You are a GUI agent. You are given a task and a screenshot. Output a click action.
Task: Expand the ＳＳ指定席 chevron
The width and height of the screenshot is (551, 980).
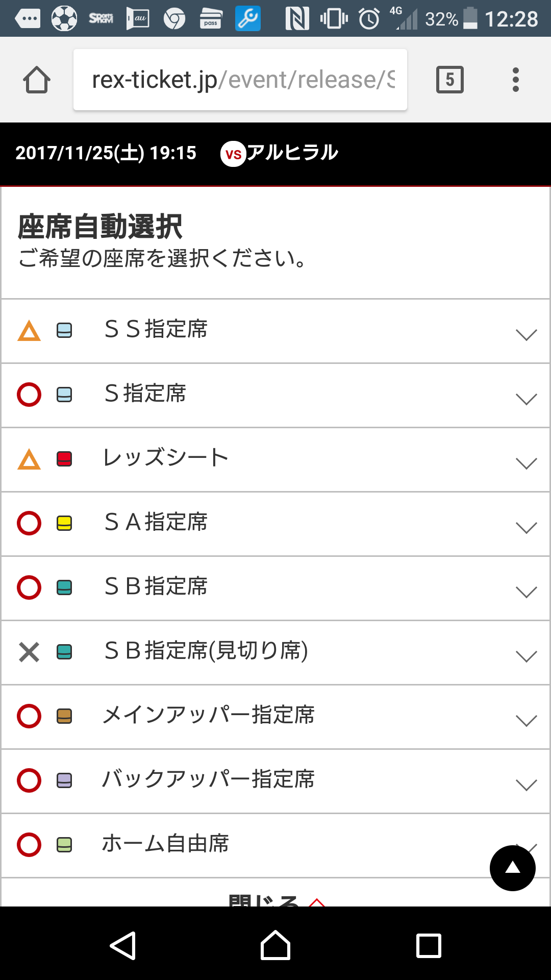click(526, 334)
